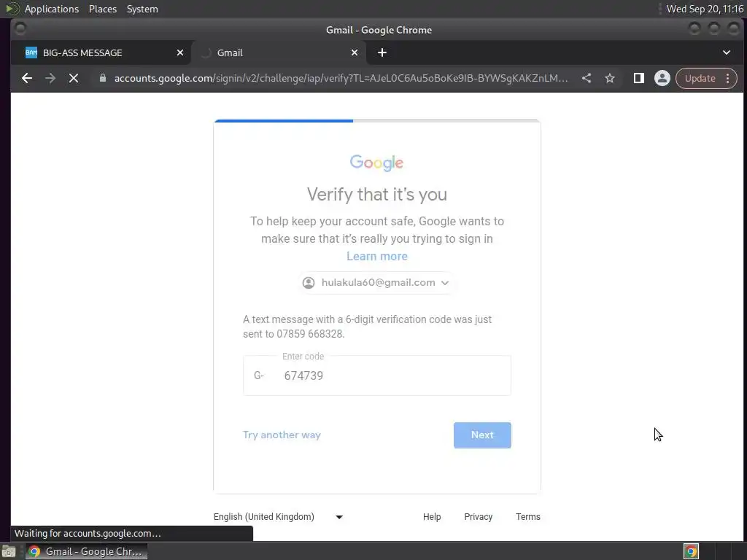The height and width of the screenshot is (560, 747).
Task: Open the Terms link
Action: pyautogui.click(x=528, y=517)
